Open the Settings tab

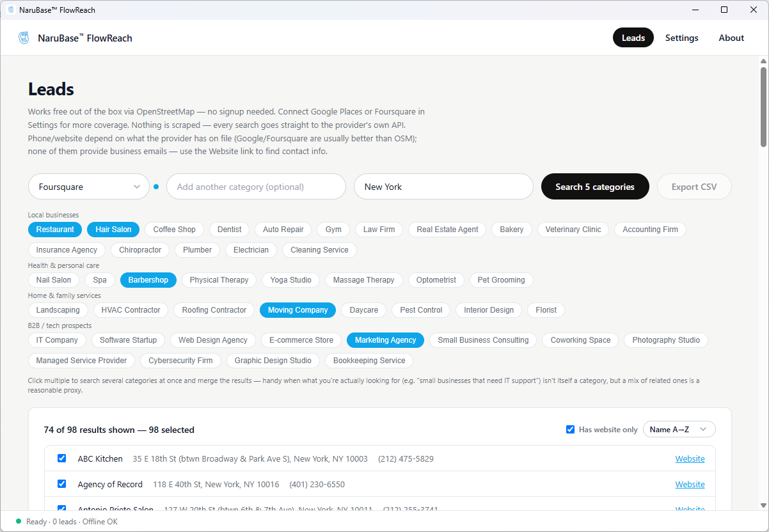pos(682,38)
